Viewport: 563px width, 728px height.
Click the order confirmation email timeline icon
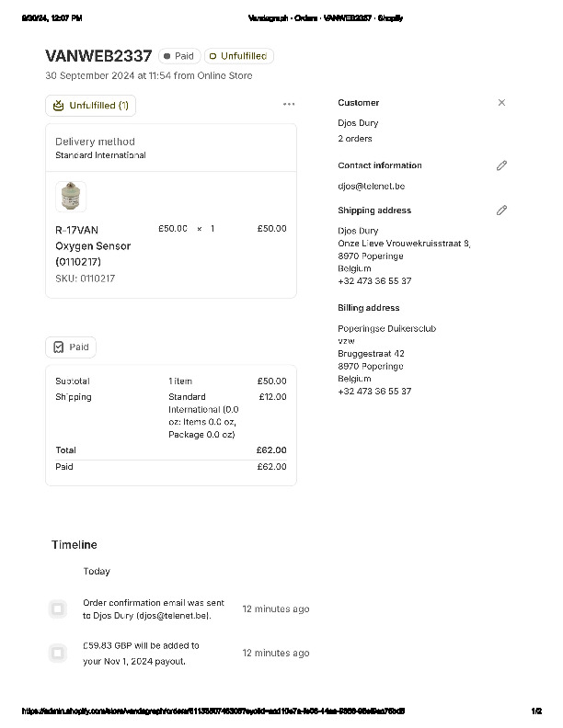pos(58,609)
